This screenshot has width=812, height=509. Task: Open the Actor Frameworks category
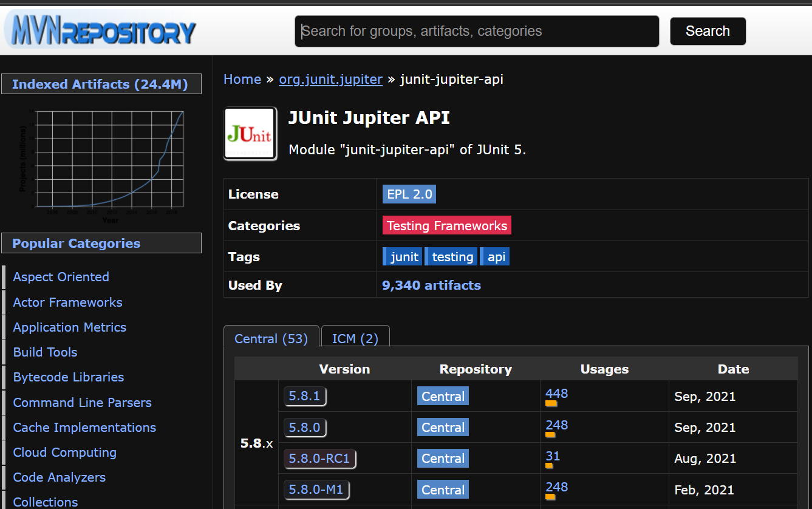pyautogui.click(x=68, y=302)
